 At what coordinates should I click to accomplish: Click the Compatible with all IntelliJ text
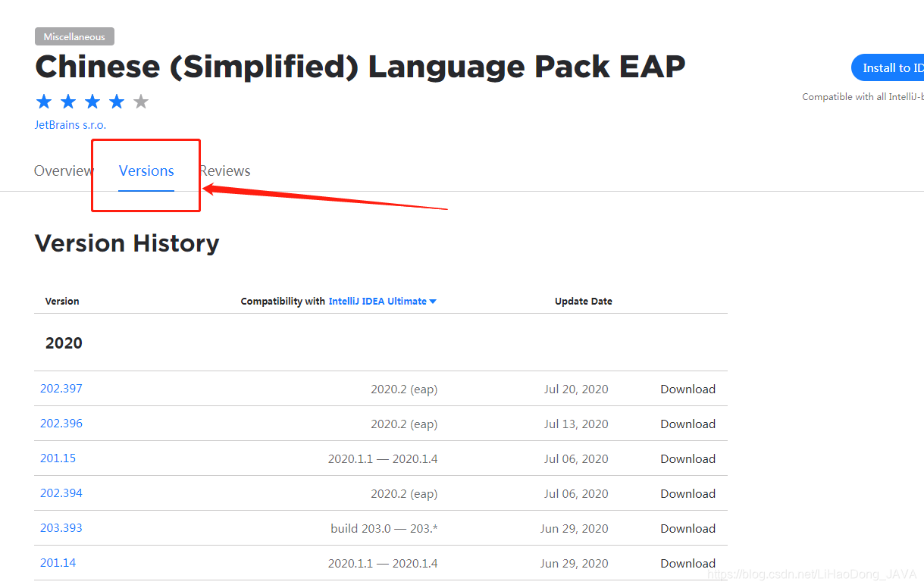tap(863, 97)
